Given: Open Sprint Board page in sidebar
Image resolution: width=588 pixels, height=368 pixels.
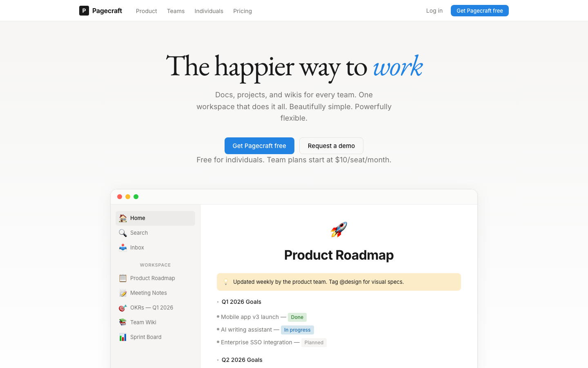Looking at the screenshot, I should point(155,337).
